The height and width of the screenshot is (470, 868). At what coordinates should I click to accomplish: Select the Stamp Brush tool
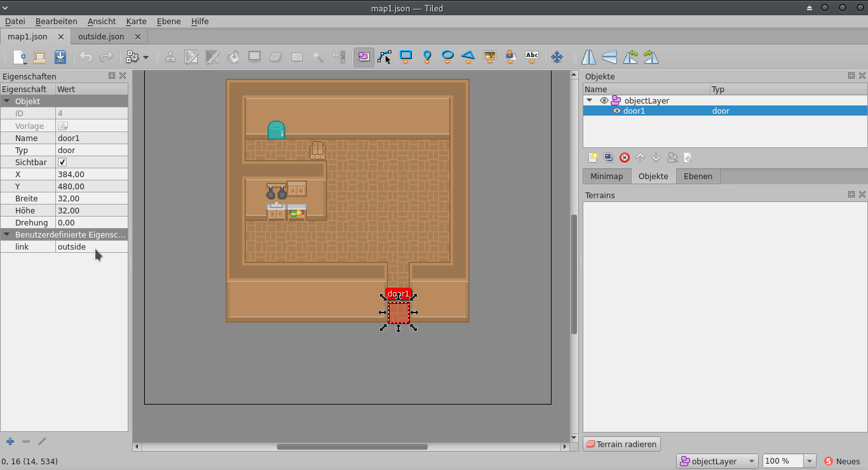[x=170, y=57]
